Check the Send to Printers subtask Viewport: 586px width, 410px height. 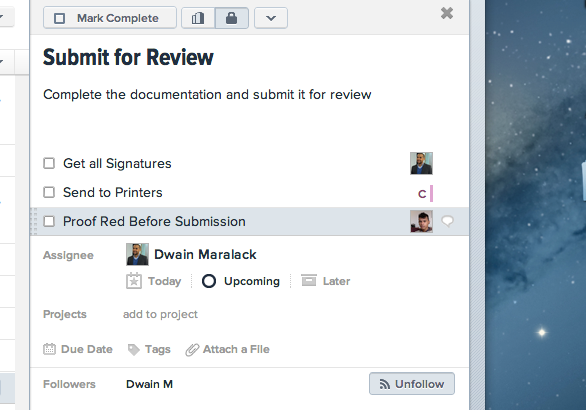49,192
